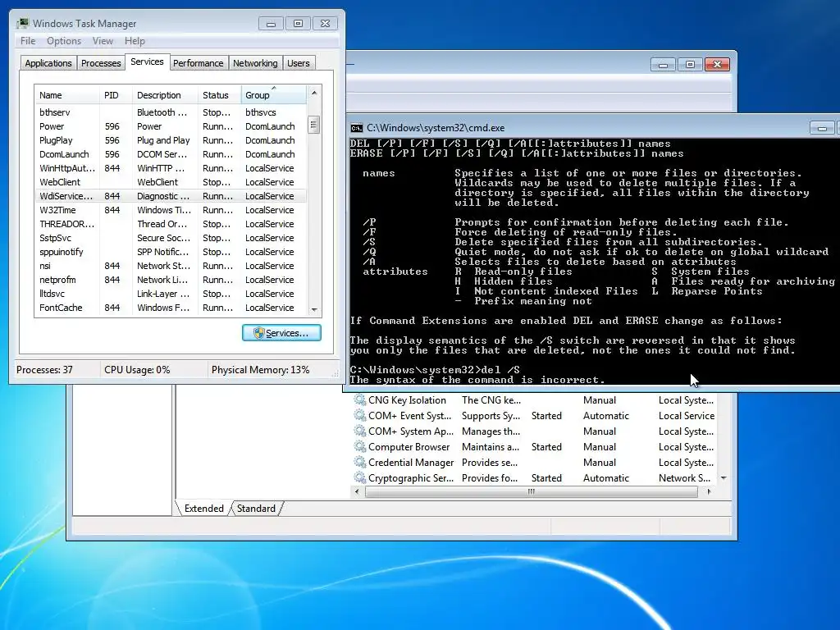Select the WebClient service row
Screen dimensions: 840x630
pos(171,182)
